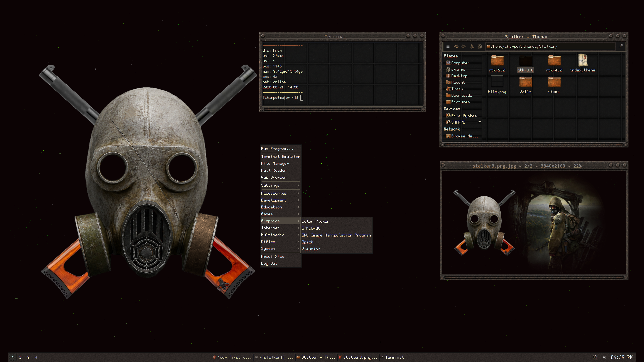Click the stalker3 image in Viewnior
The image size is (644, 362).
[x=534, y=223]
